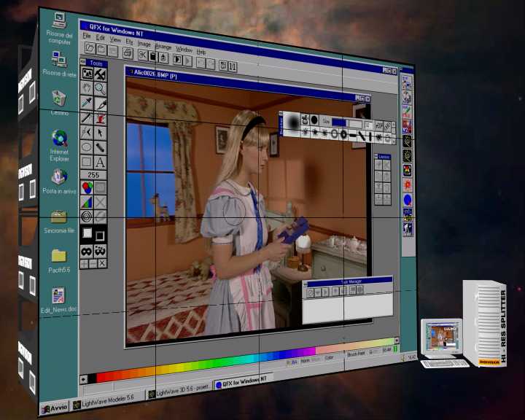Open the Window menu in QFX
The width and height of the screenshot is (525, 420).
coord(184,50)
